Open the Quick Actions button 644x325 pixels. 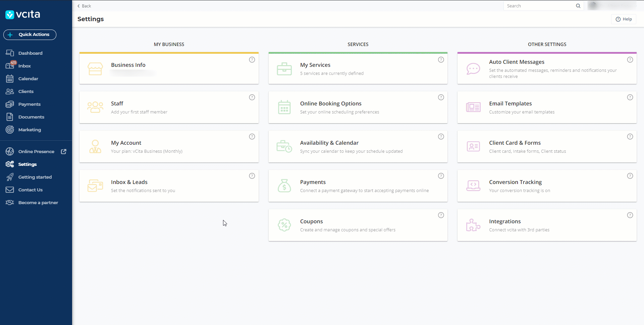[x=30, y=35]
